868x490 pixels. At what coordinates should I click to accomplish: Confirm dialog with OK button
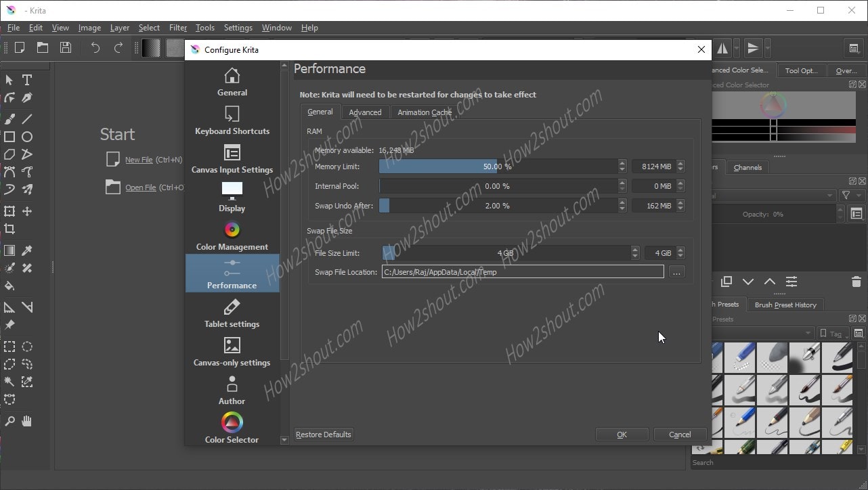point(622,435)
